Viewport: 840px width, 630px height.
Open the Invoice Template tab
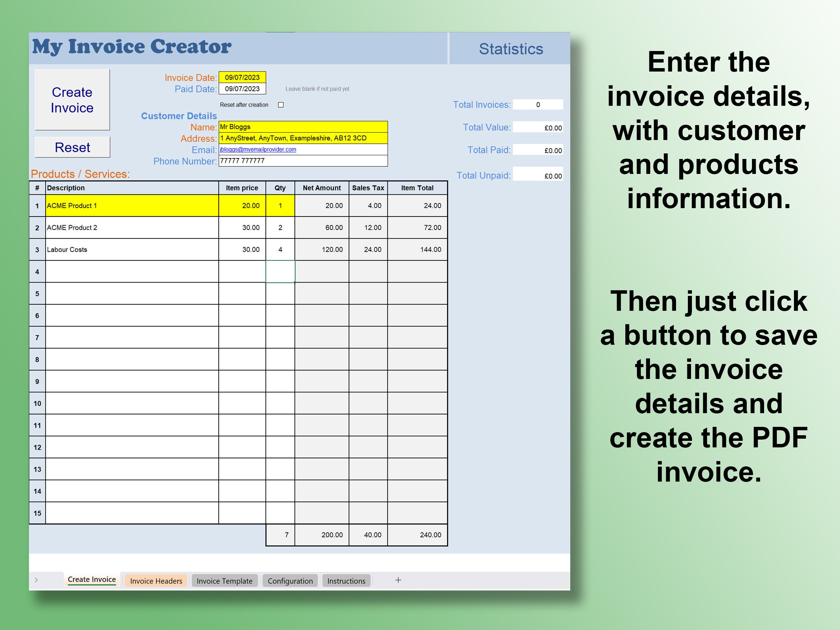click(x=224, y=581)
